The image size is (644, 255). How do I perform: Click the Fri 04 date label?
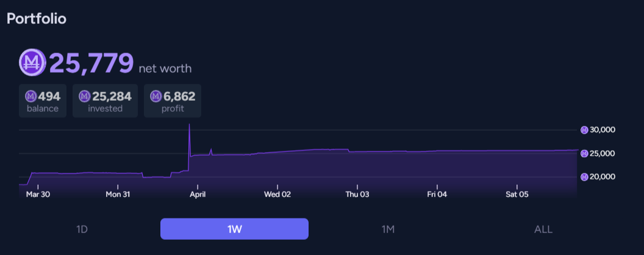(437, 195)
